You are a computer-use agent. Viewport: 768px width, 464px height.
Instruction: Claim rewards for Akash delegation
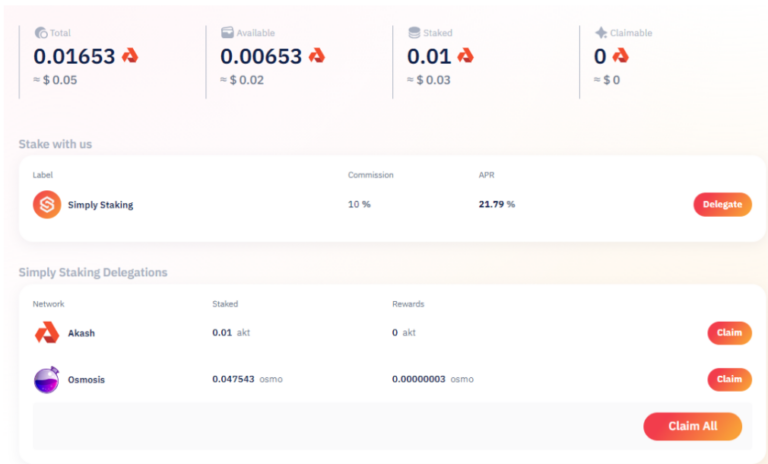click(x=729, y=333)
